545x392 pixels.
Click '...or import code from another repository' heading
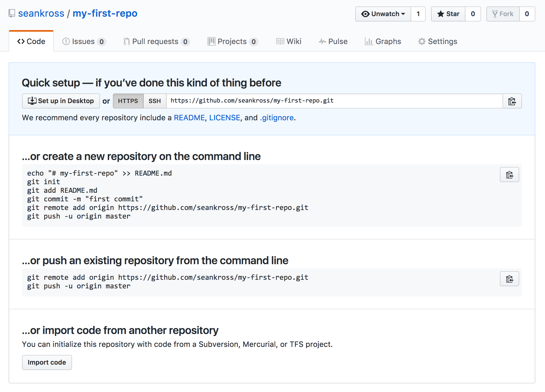coord(120,331)
